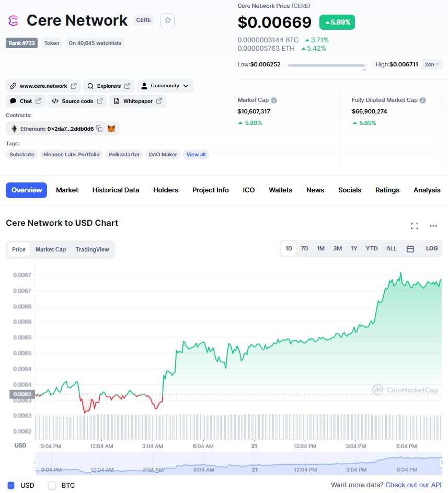The image size is (448, 493).
Task: Click the chain link icon beside www.cere.network
Action: (13, 86)
